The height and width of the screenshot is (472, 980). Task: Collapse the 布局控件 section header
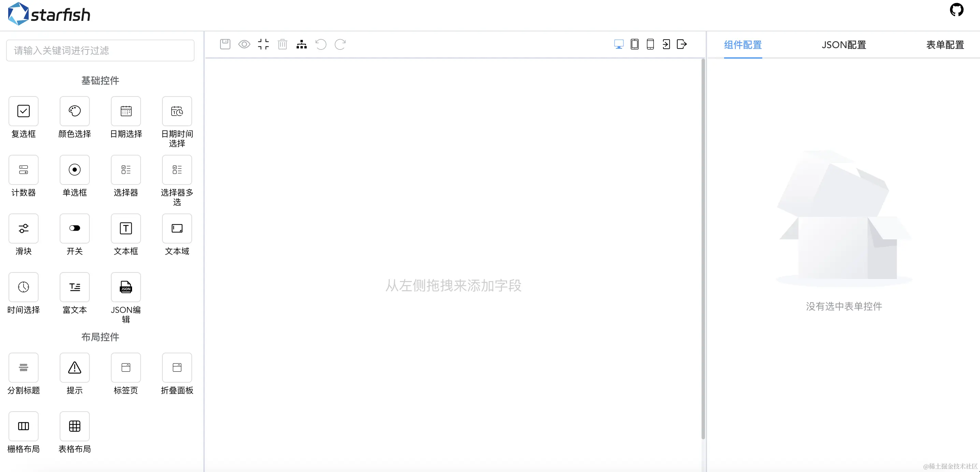(100, 337)
